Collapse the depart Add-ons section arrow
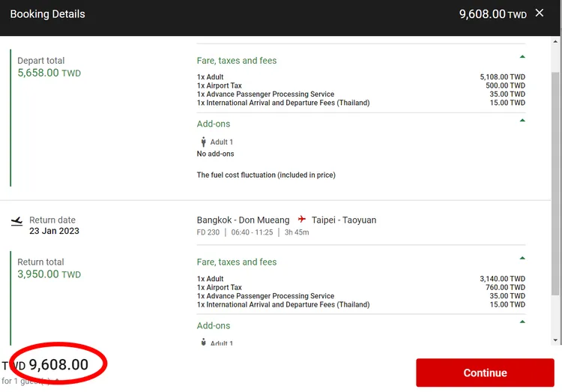The height and width of the screenshot is (392, 562). click(522, 120)
